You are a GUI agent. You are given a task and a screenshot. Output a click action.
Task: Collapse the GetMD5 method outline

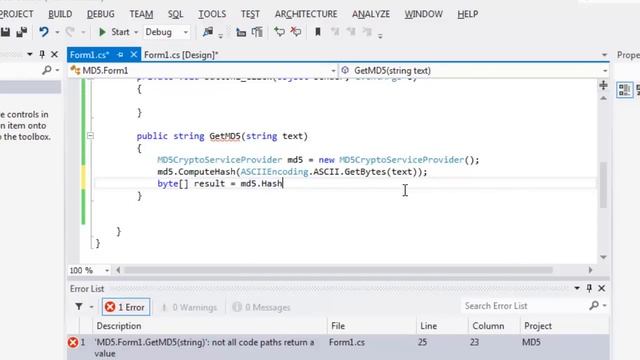[90, 136]
